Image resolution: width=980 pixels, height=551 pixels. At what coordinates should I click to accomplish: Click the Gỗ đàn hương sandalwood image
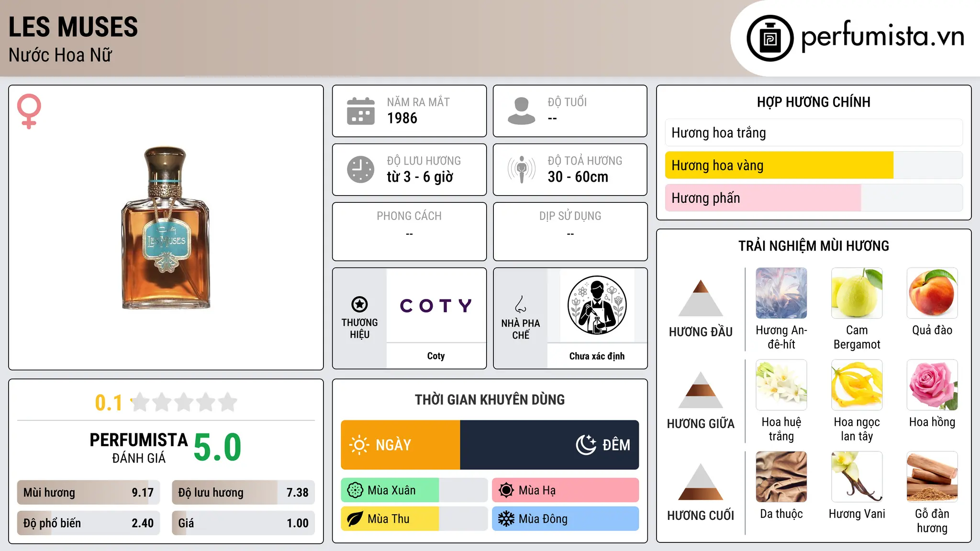(x=932, y=477)
